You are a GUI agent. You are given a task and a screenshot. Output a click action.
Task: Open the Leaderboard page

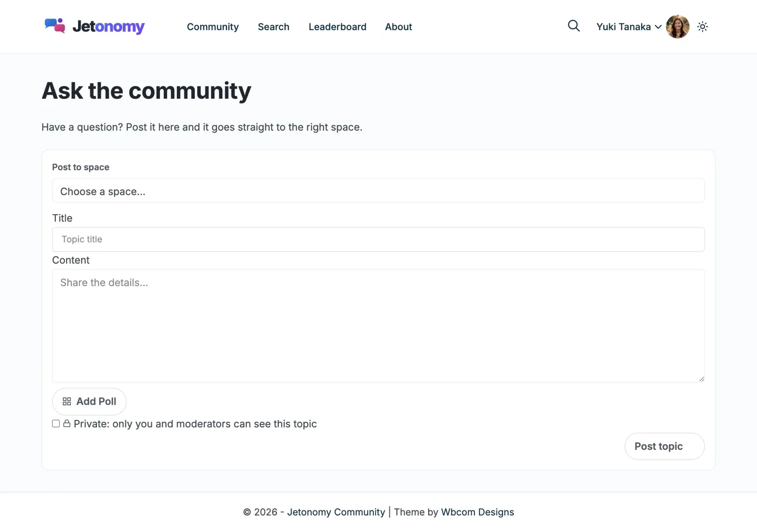337,27
